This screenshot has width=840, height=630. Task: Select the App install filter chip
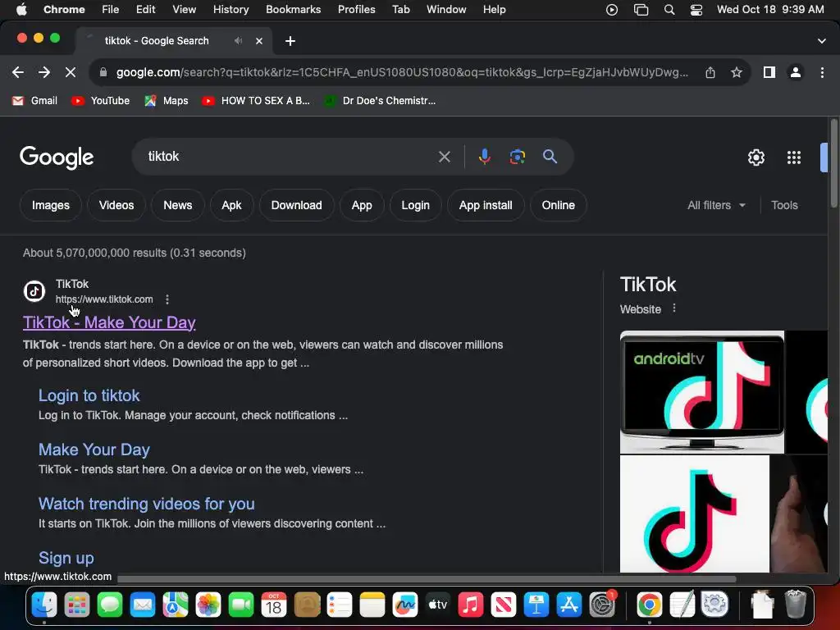pyautogui.click(x=486, y=205)
